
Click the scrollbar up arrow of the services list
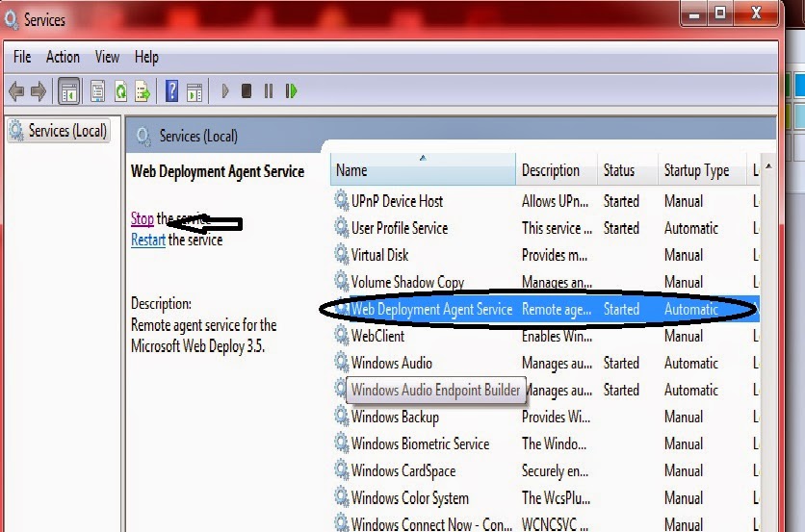click(x=768, y=166)
